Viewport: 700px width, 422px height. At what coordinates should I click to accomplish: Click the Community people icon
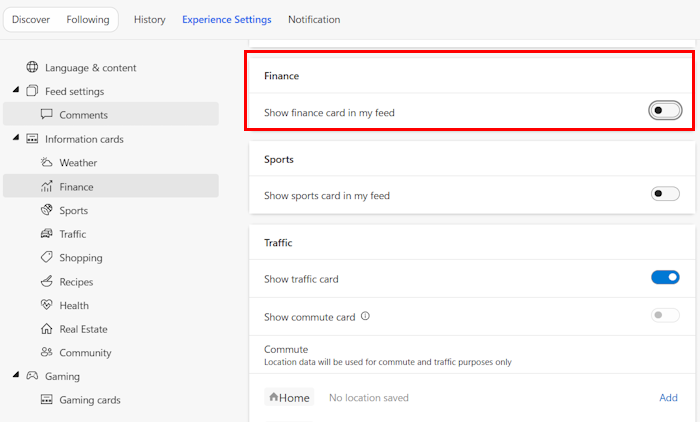click(46, 353)
